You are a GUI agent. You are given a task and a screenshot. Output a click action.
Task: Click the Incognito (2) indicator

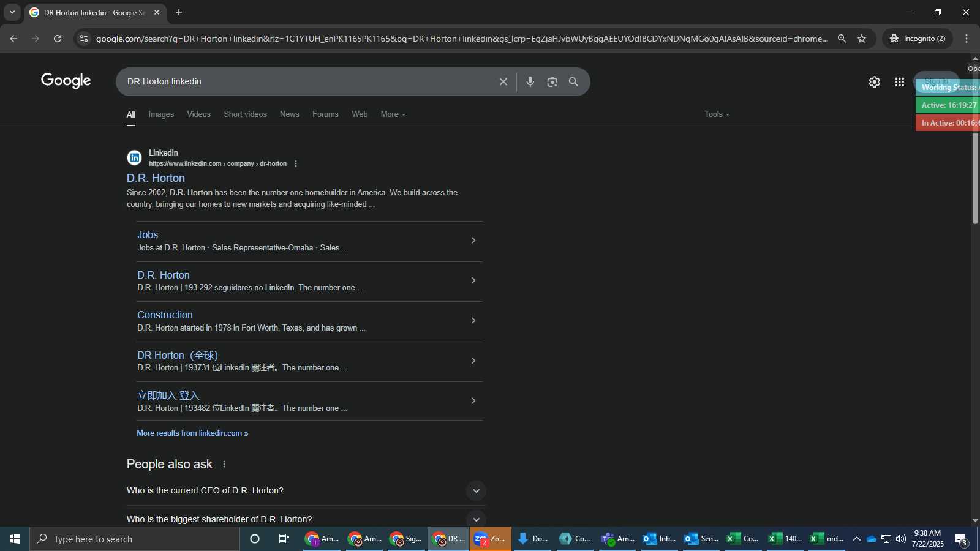coord(918,39)
